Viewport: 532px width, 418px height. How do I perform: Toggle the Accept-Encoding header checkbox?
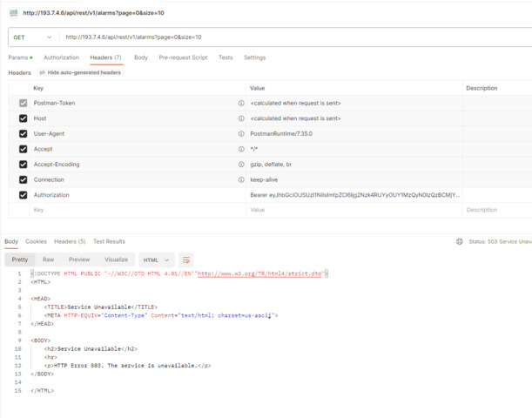coord(24,164)
